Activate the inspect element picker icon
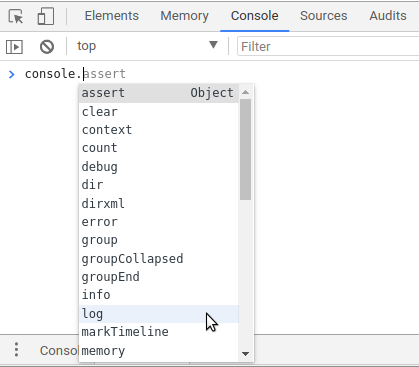 tap(16, 16)
